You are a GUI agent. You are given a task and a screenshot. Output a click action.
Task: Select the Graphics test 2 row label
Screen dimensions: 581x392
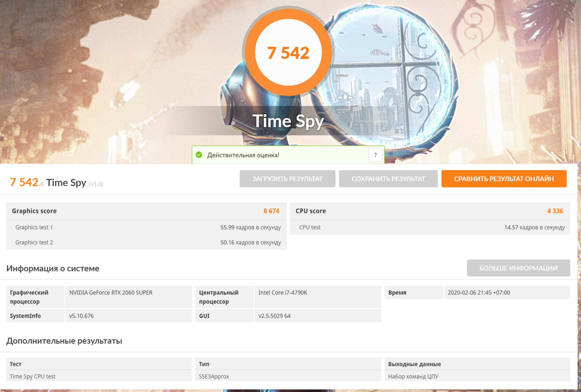(x=34, y=242)
